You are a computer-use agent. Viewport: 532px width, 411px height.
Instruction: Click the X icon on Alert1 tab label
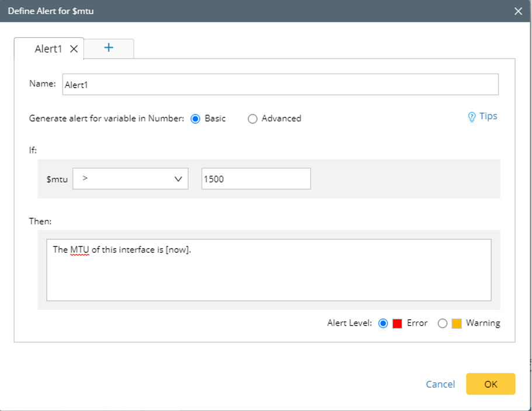pos(74,48)
